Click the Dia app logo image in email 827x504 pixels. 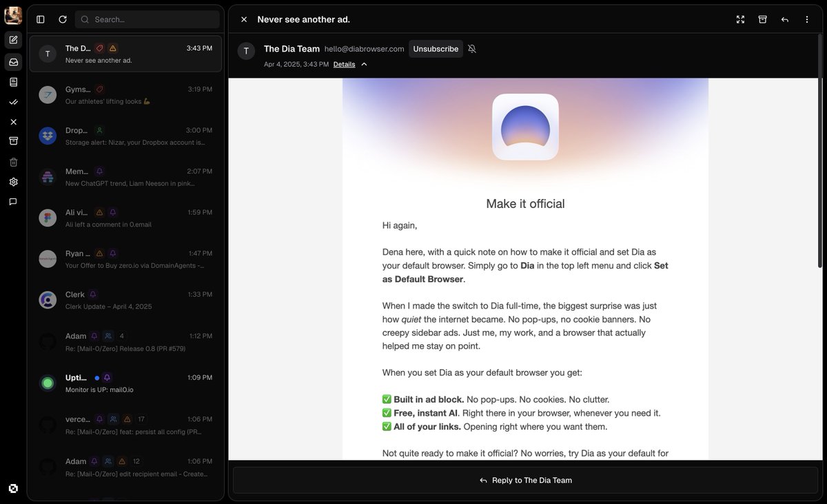click(525, 127)
